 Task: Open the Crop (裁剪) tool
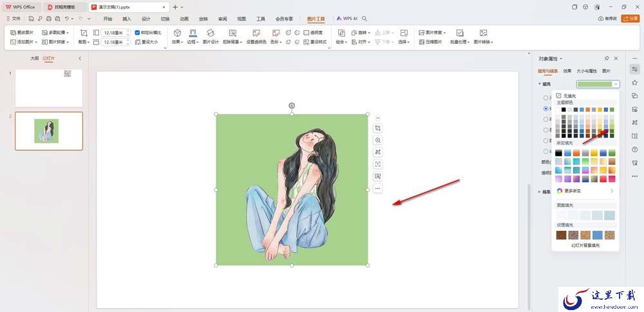click(84, 36)
